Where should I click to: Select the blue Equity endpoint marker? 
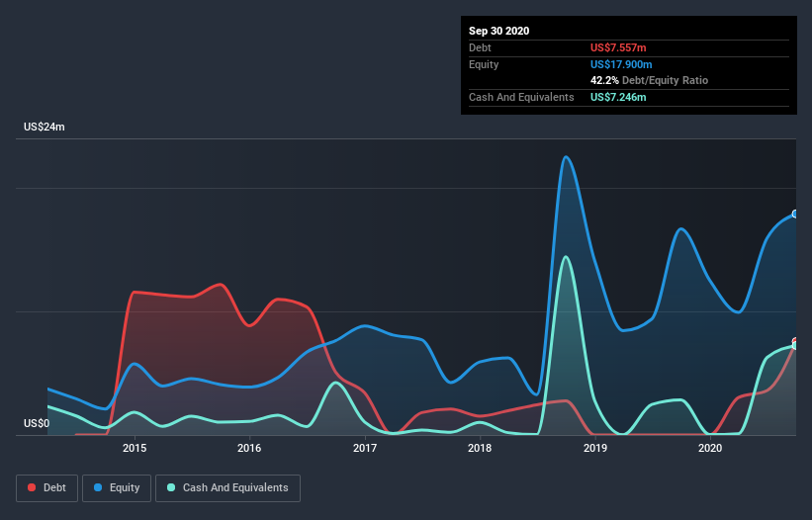pos(795,214)
